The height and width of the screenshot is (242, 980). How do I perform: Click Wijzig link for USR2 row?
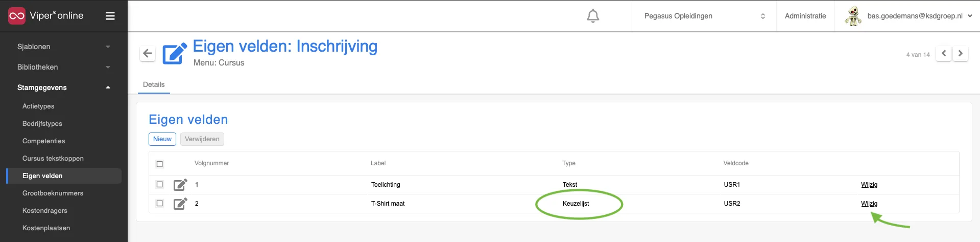(x=869, y=204)
